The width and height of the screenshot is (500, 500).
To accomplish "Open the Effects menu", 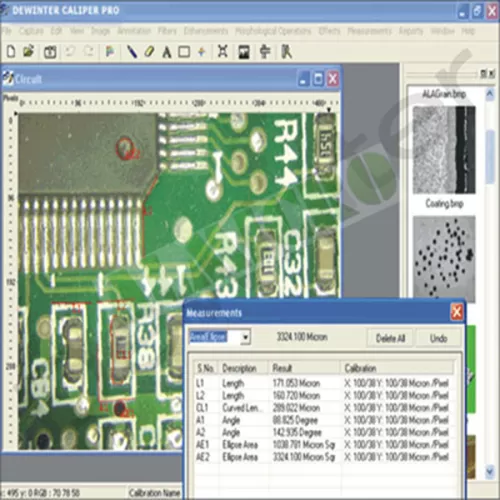I will 329,31.
